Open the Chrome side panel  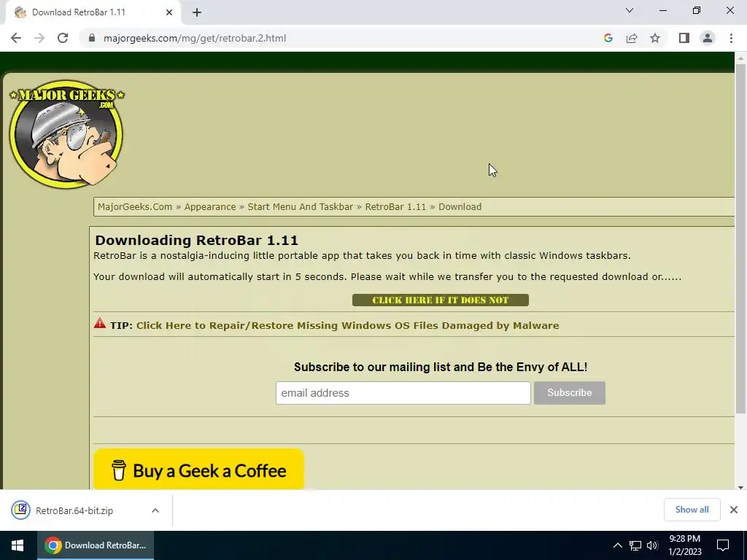[684, 38]
